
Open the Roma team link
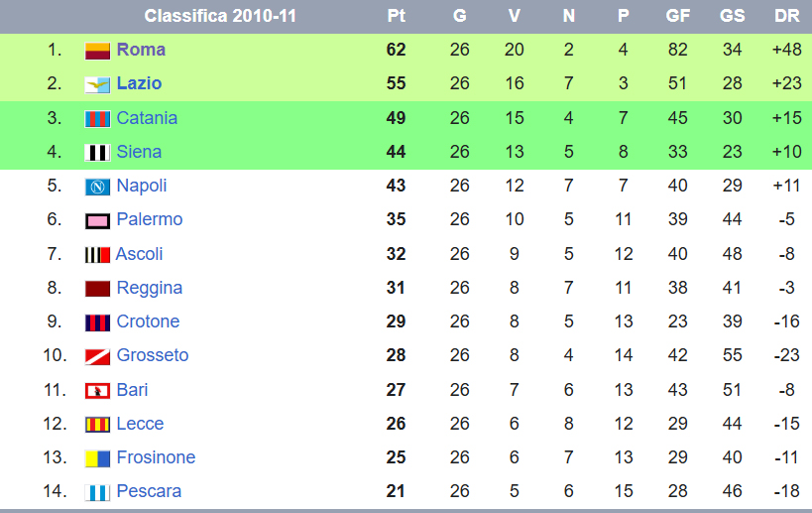coord(141,50)
